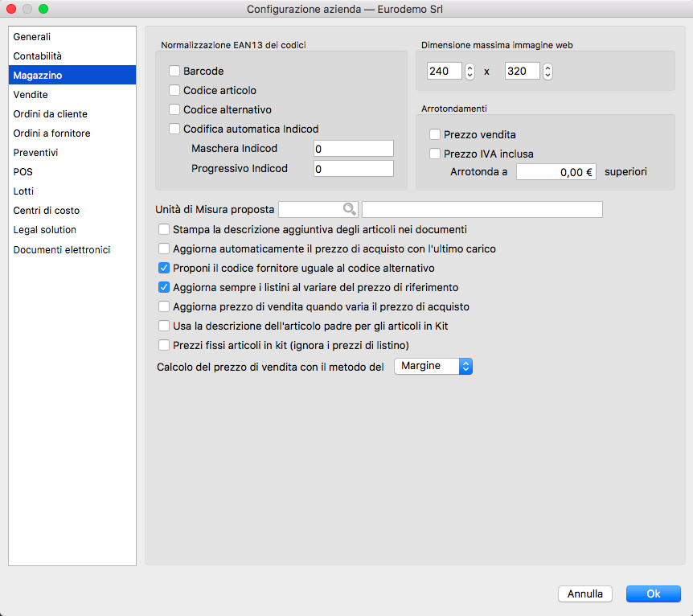The image size is (693, 616).
Task: Click the Maschera Indicod input field
Action: click(x=353, y=149)
